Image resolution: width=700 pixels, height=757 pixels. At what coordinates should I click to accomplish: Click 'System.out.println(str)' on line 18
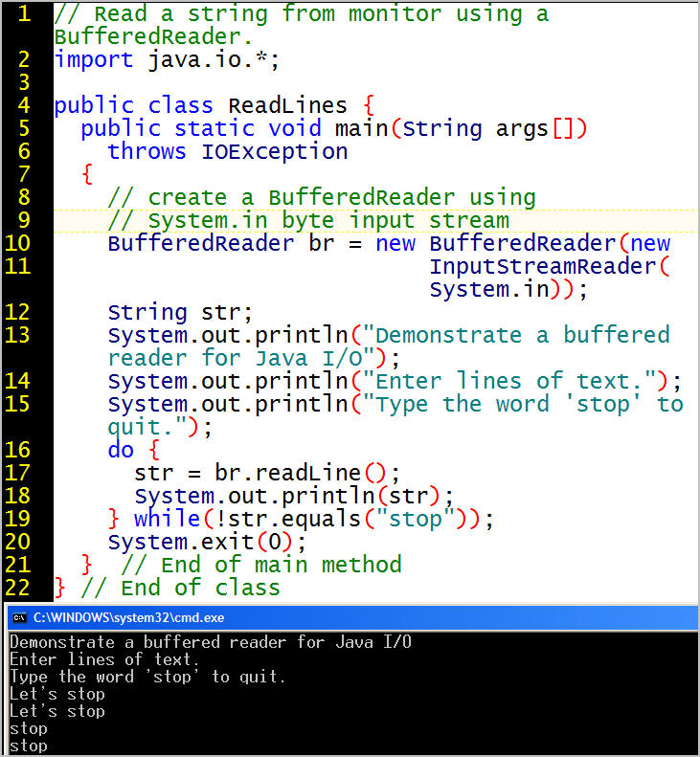point(287,497)
